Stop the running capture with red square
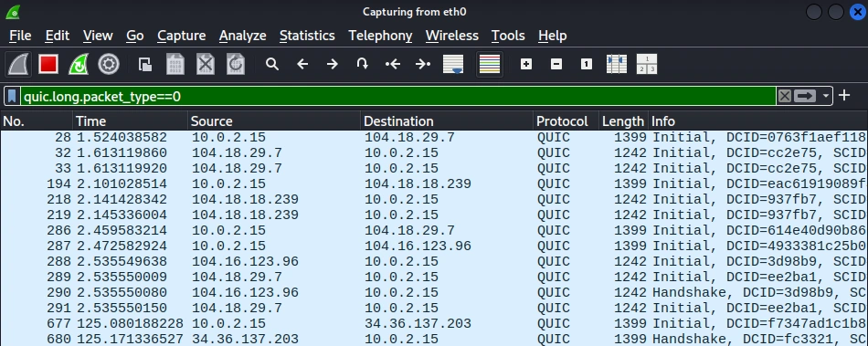The height and width of the screenshot is (346, 868). pos(48,65)
